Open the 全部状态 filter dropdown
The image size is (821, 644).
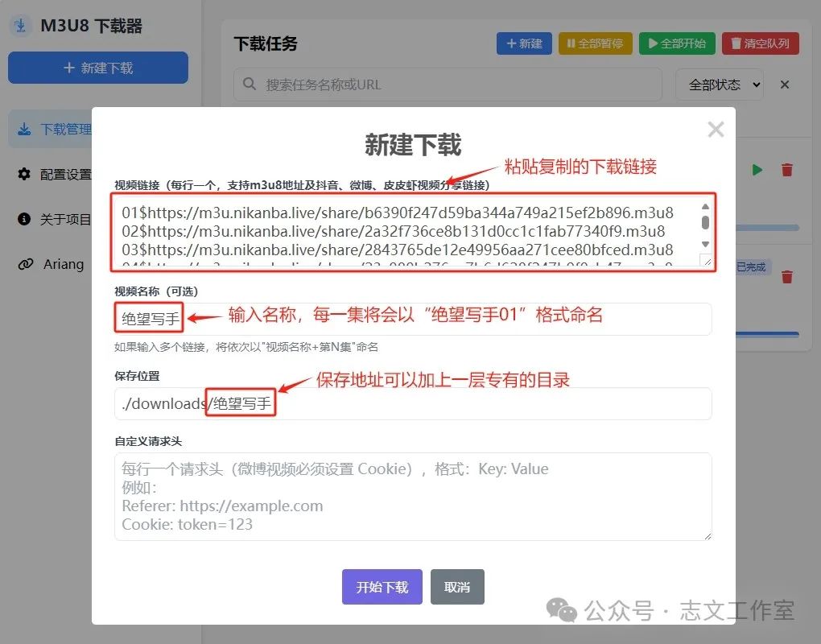click(x=720, y=85)
